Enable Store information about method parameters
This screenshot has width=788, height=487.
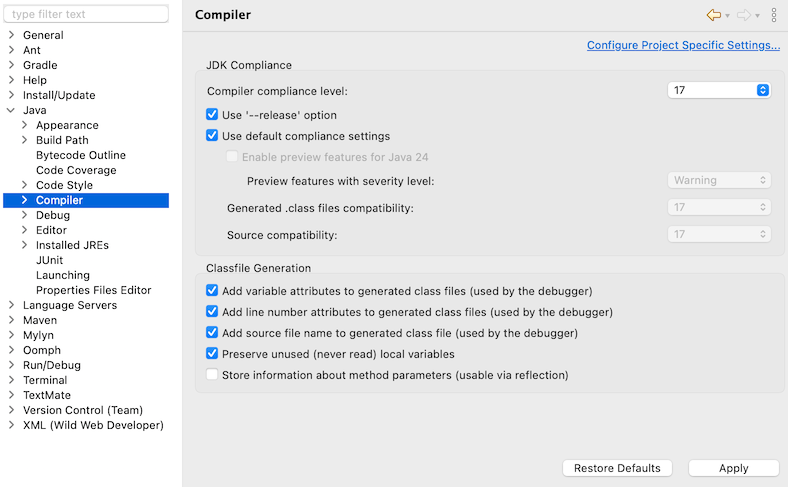click(212, 375)
